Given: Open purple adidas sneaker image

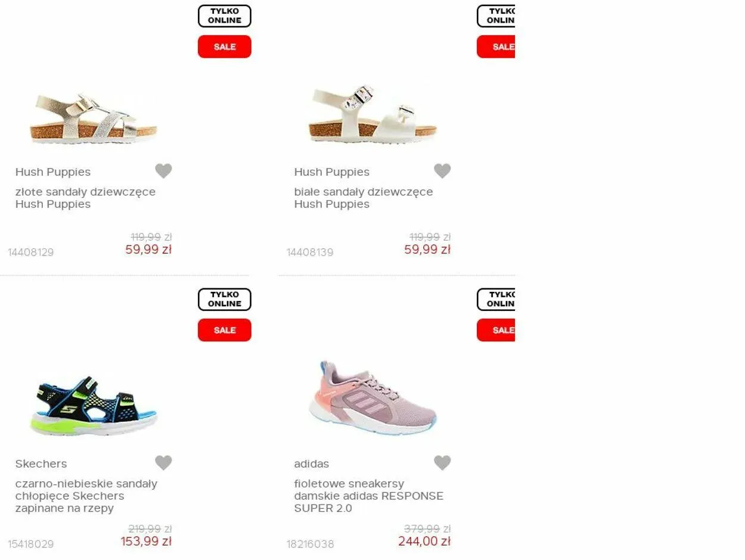Looking at the screenshot, I should [x=372, y=397].
